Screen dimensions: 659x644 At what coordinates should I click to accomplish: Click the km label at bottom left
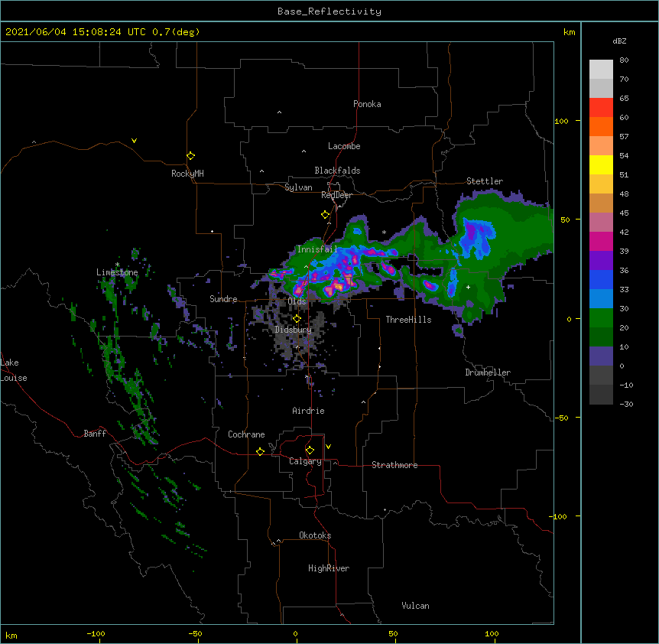coord(11,636)
